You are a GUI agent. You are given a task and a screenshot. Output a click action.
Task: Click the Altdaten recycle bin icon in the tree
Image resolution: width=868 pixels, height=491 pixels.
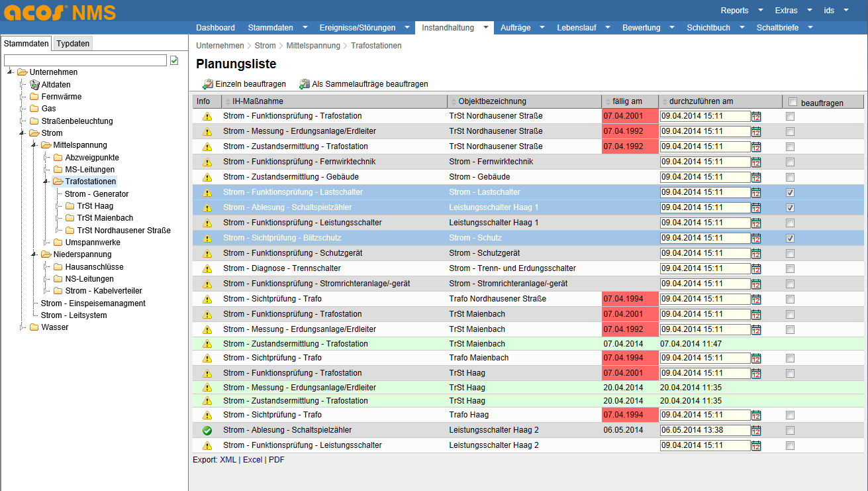click(x=34, y=85)
